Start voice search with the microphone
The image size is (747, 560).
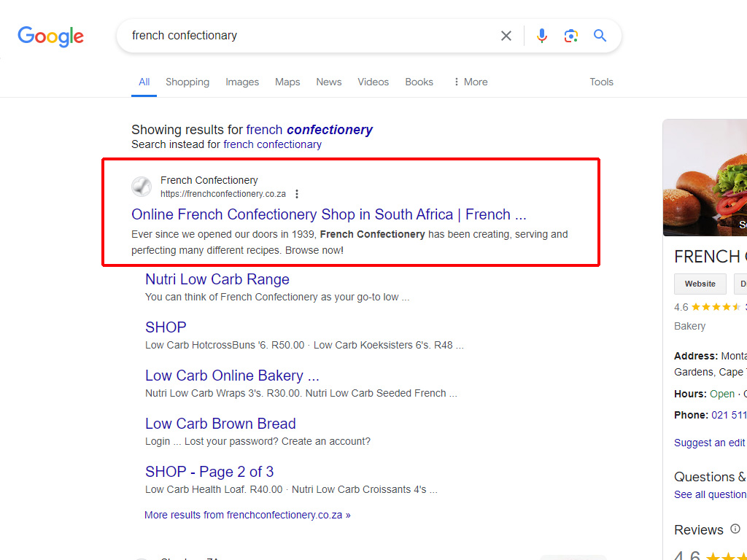pos(541,36)
